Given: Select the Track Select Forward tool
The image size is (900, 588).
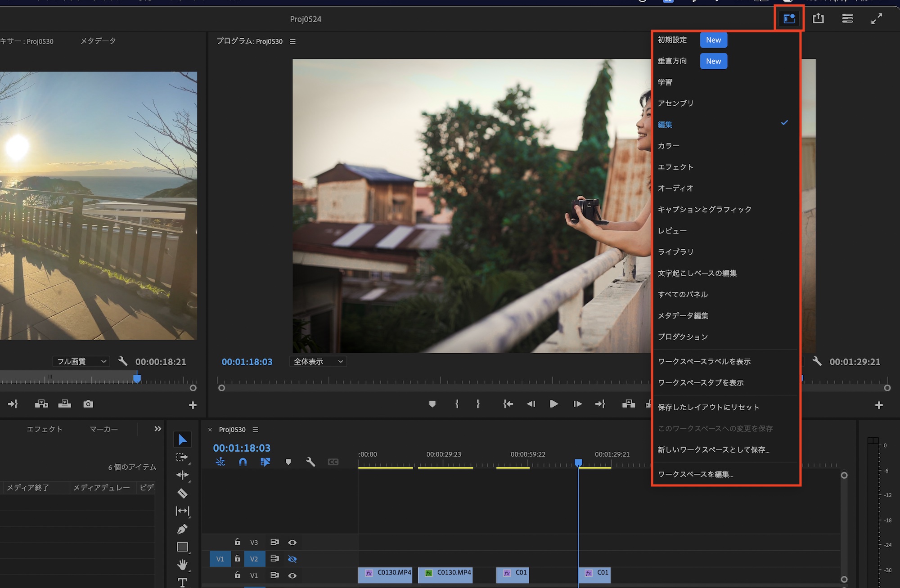Looking at the screenshot, I should click(182, 458).
